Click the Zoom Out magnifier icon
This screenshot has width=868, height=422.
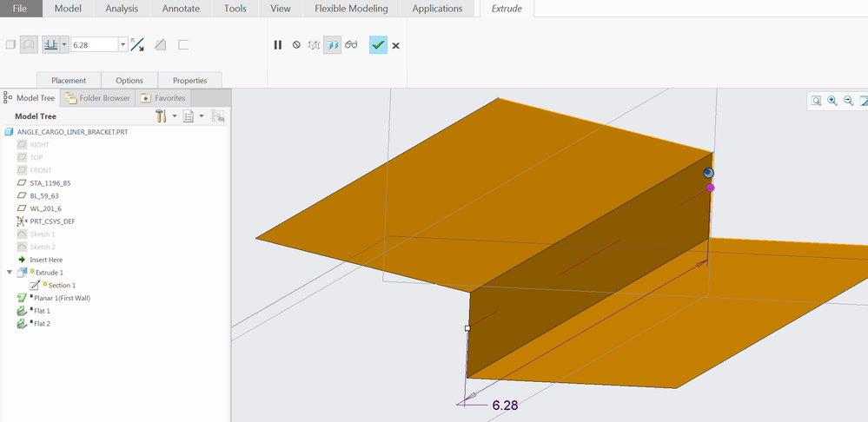point(848,101)
